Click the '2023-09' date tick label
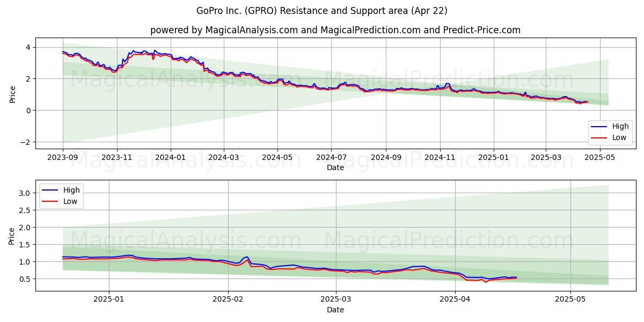Image resolution: width=644 pixels, height=322 pixels. tap(63, 158)
